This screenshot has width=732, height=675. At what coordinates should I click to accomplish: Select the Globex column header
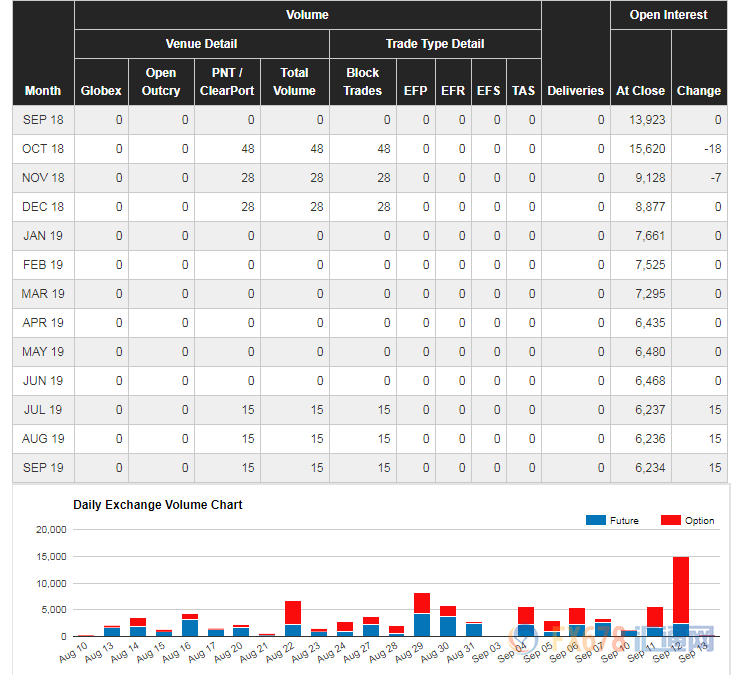coord(101,91)
